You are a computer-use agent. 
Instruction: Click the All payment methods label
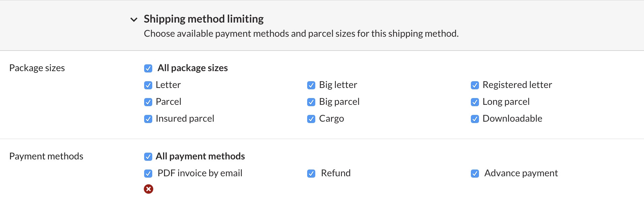(x=200, y=156)
